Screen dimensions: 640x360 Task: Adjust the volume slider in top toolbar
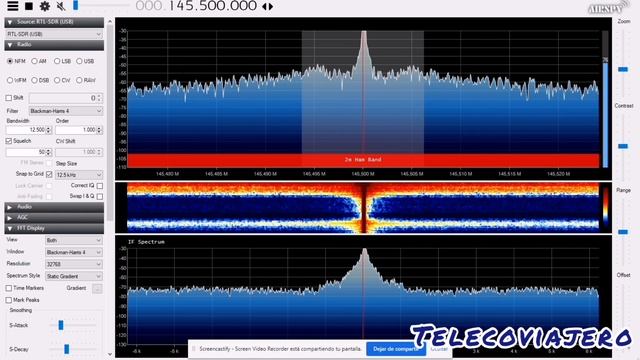point(76,5)
